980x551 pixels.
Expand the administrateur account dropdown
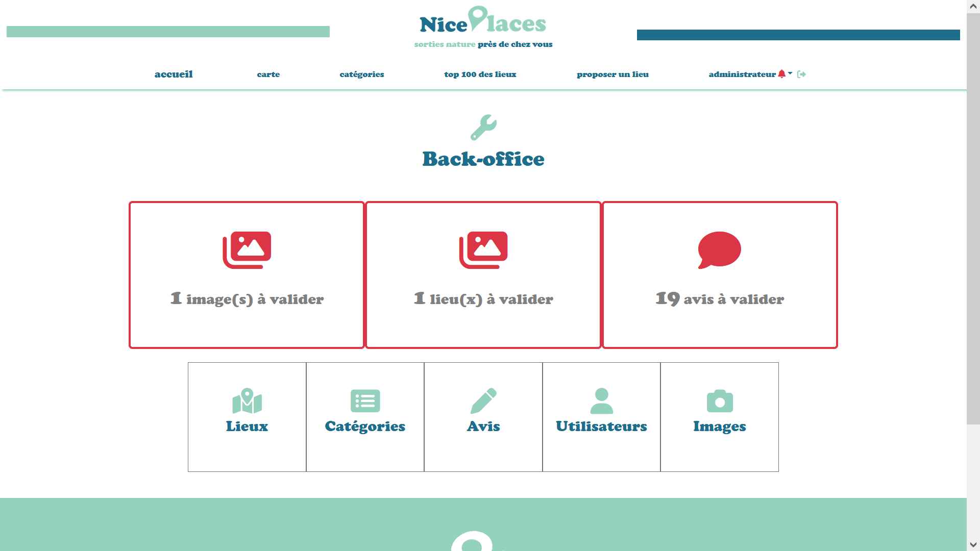[791, 74]
